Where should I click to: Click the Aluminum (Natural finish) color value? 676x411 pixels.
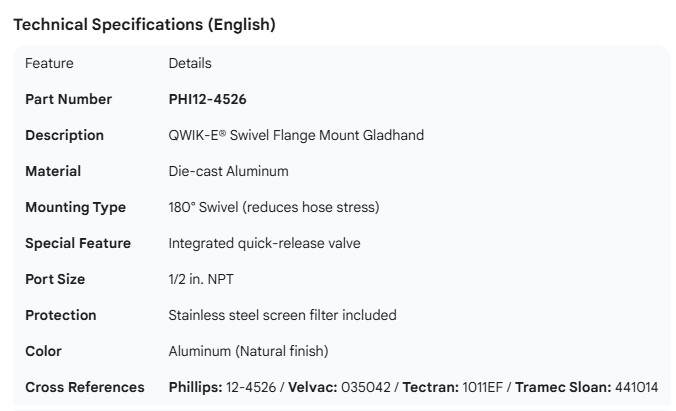point(248,351)
